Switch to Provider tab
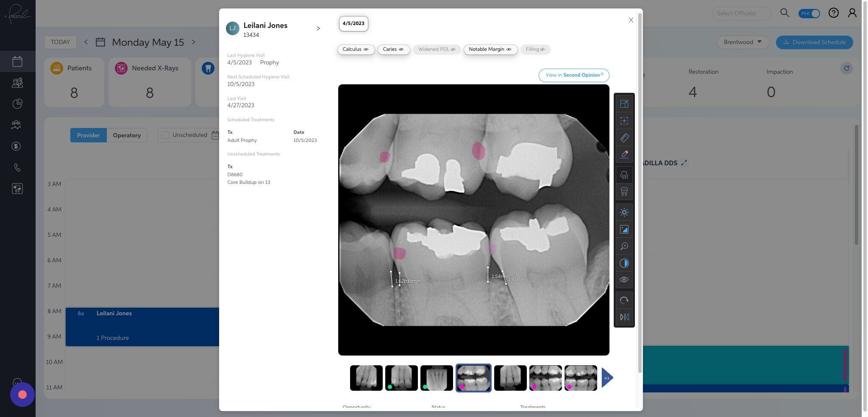Image resolution: width=868 pixels, height=417 pixels. [x=88, y=135]
